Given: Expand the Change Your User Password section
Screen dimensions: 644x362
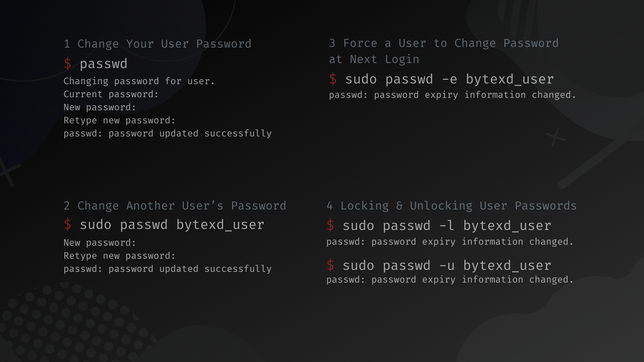Looking at the screenshot, I should coord(157,43).
